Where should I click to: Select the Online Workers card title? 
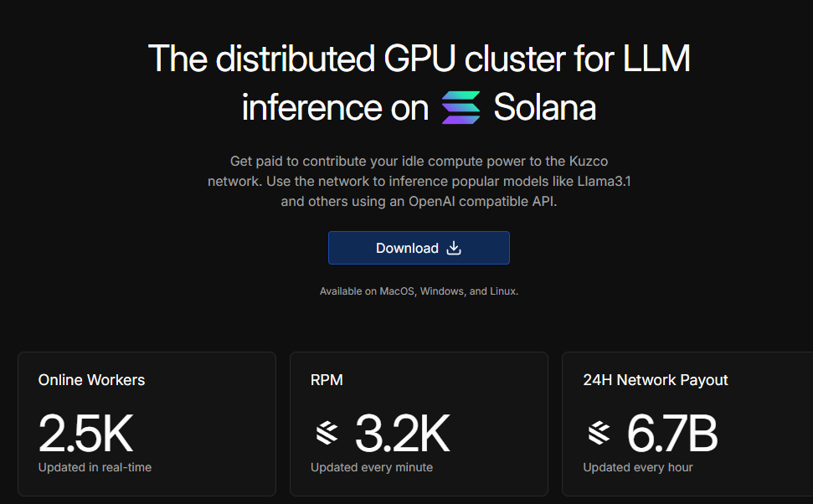[x=91, y=380]
